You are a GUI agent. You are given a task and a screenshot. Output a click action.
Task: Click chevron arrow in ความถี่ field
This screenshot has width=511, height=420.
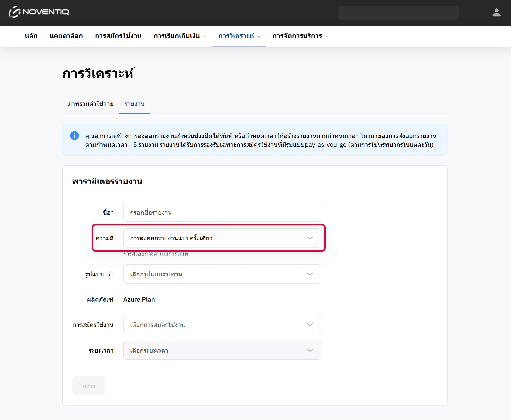click(310, 238)
